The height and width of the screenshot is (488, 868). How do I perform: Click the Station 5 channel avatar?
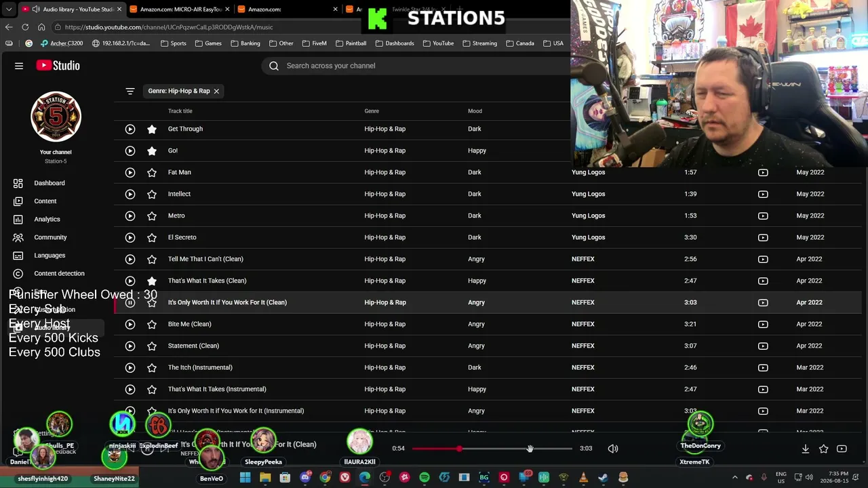click(x=56, y=117)
